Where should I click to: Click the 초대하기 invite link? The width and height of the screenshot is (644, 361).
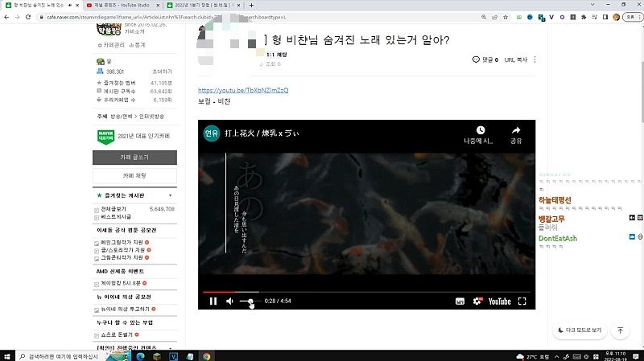[x=163, y=72]
